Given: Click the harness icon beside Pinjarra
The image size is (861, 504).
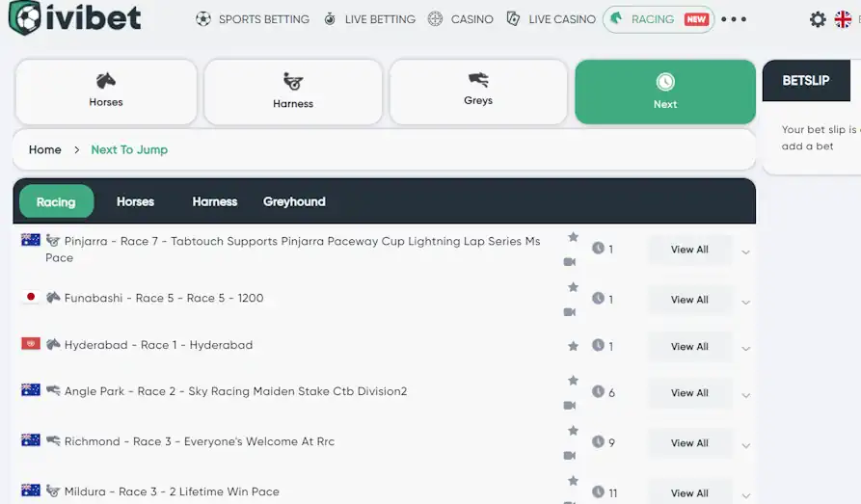Looking at the screenshot, I should 53,240.
